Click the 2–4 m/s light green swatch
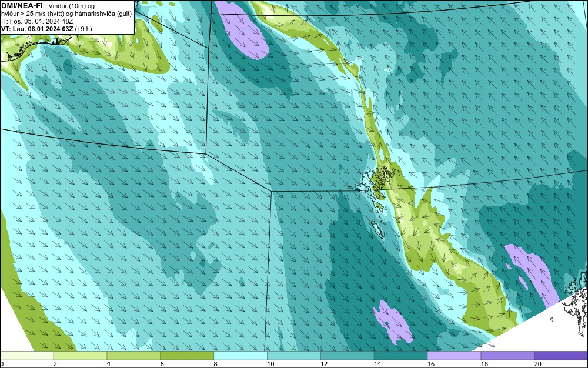This screenshot has width=588, height=368. coord(80,356)
